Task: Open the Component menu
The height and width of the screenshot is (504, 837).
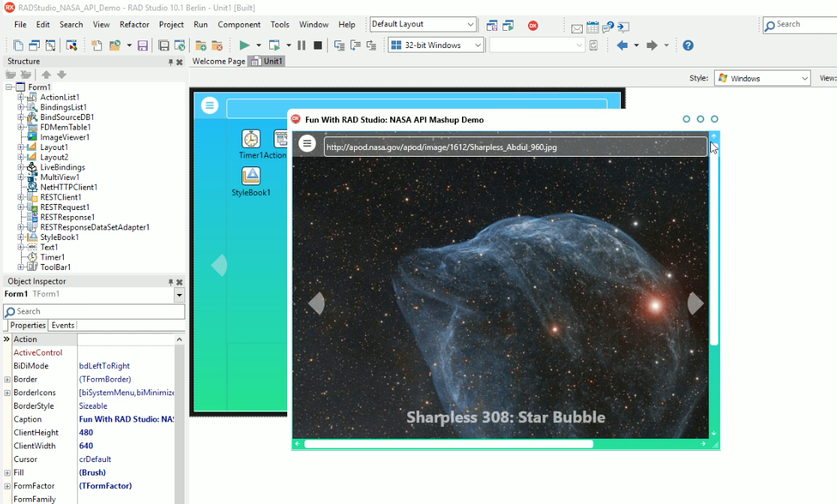Action: (x=239, y=25)
